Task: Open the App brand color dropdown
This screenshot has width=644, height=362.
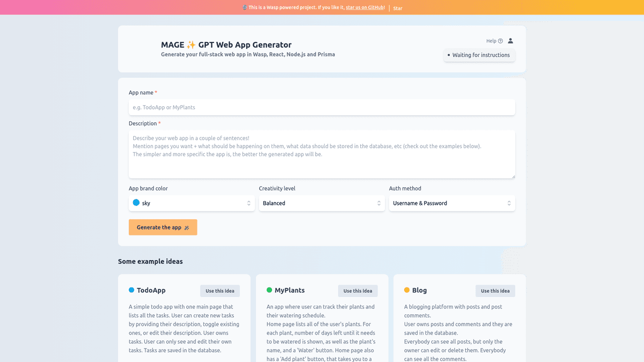Action: click(192, 203)
